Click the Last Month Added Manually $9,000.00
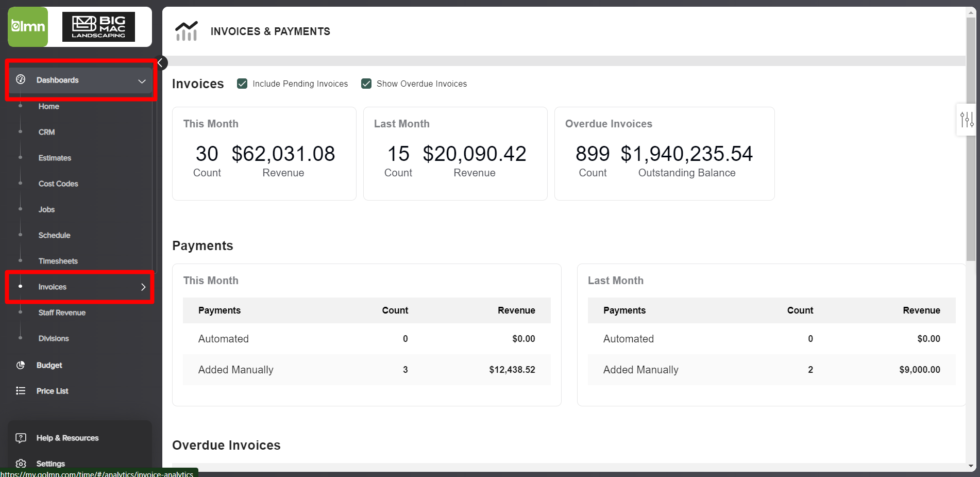 click(x=920, y=370)
